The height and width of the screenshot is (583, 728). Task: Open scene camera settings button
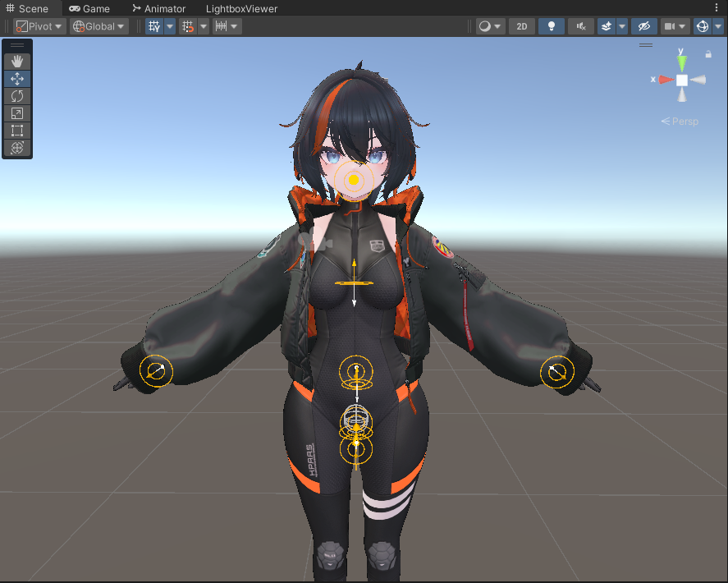pos(670,26)
